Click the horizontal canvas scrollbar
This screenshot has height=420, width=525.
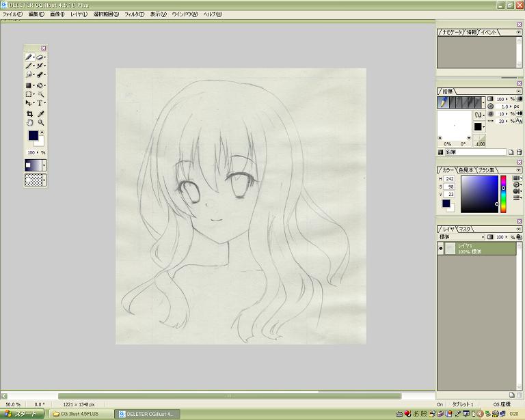click(x=230, y=396)
